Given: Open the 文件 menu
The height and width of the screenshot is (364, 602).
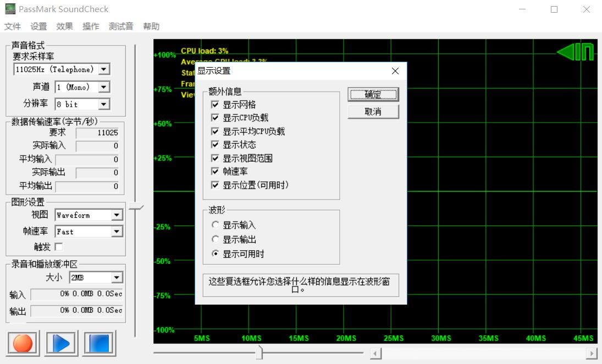Looking at the screenshot, I should pyautogui.click(x=12, y=26).
